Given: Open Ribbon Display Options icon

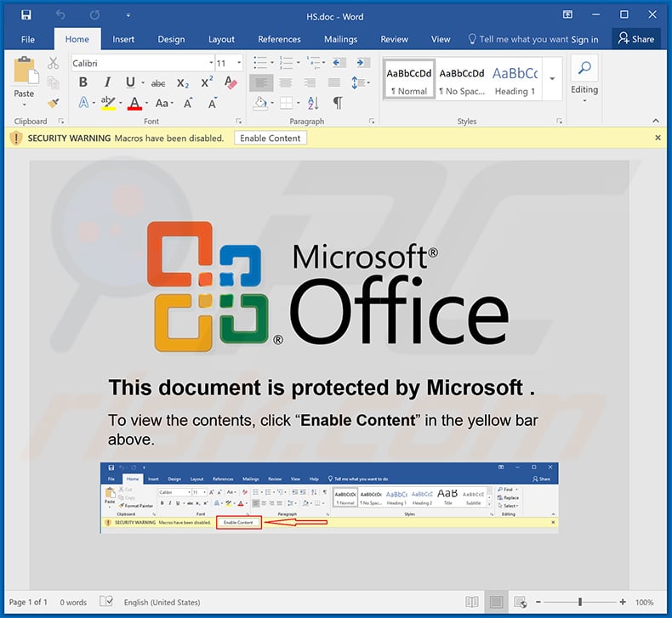Looking at the screenshot, I should [567, 15].
